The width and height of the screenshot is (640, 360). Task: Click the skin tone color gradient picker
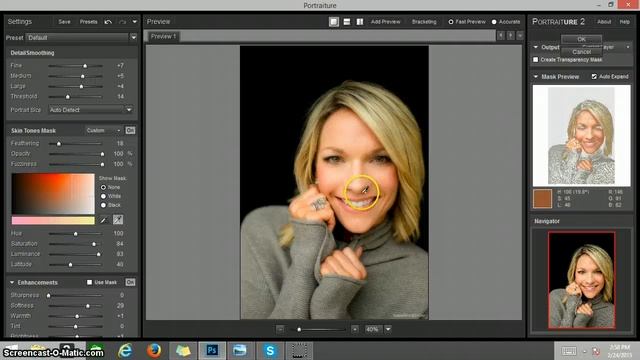[x=53, y=194]
